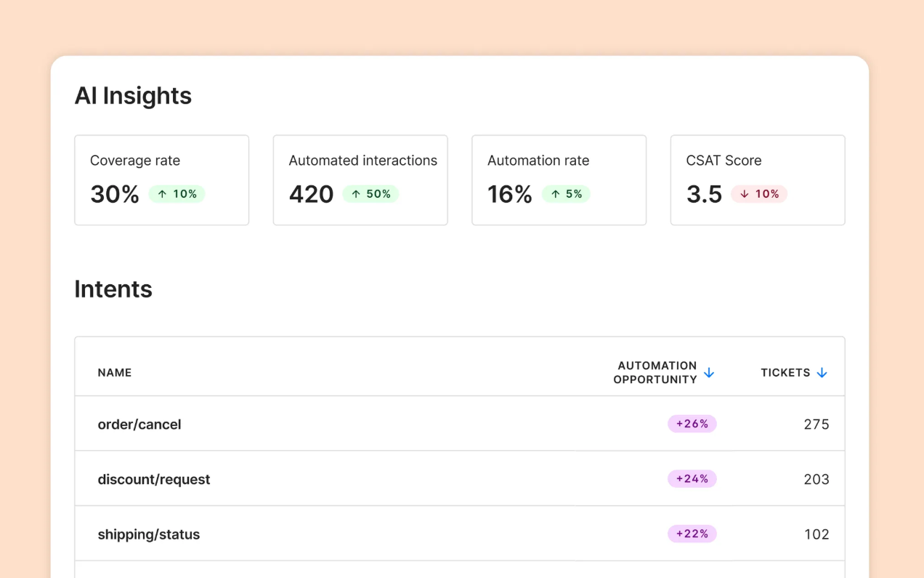The image size is (924, 578).
Task: Click the NAME column header
Action: (115, 373)
